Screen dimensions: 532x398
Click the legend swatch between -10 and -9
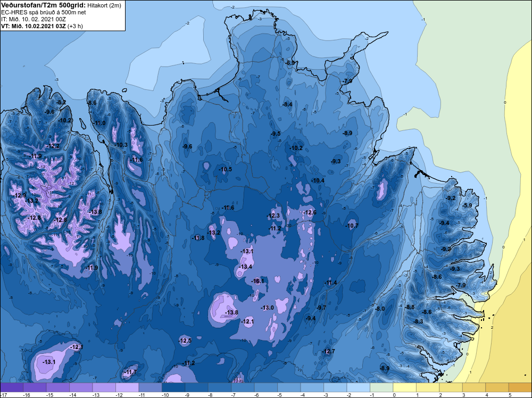coord(173,387)
